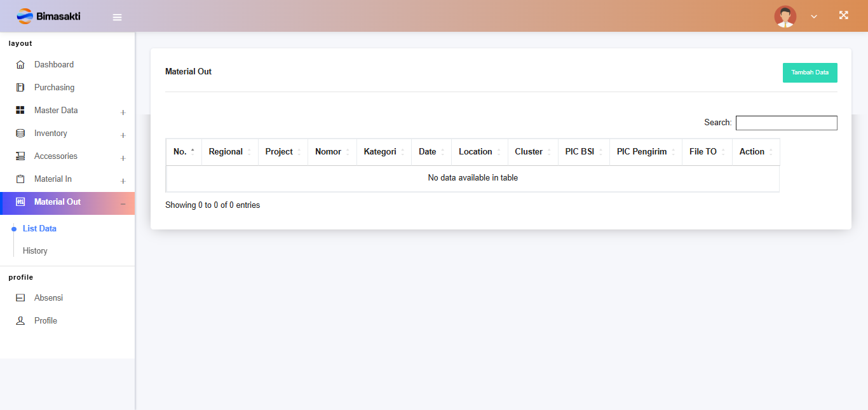Expand the Inventory submenu
The image size is (868, 410).
(123, 135)
